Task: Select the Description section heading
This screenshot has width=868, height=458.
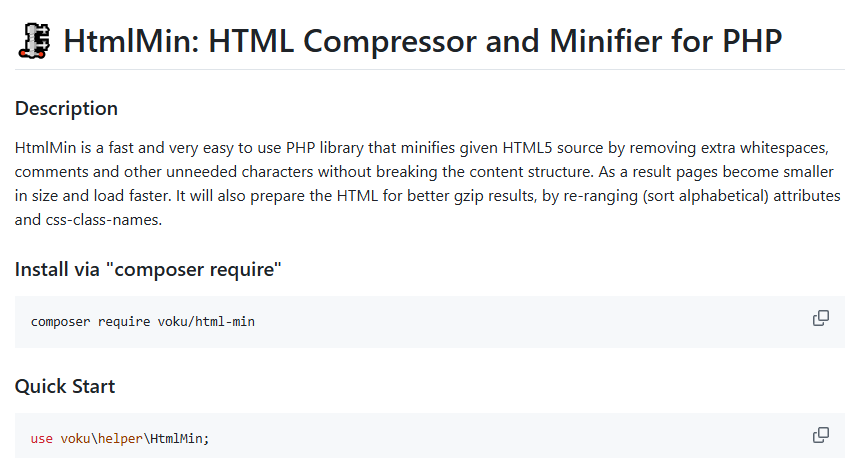Action: pos(66,108)
